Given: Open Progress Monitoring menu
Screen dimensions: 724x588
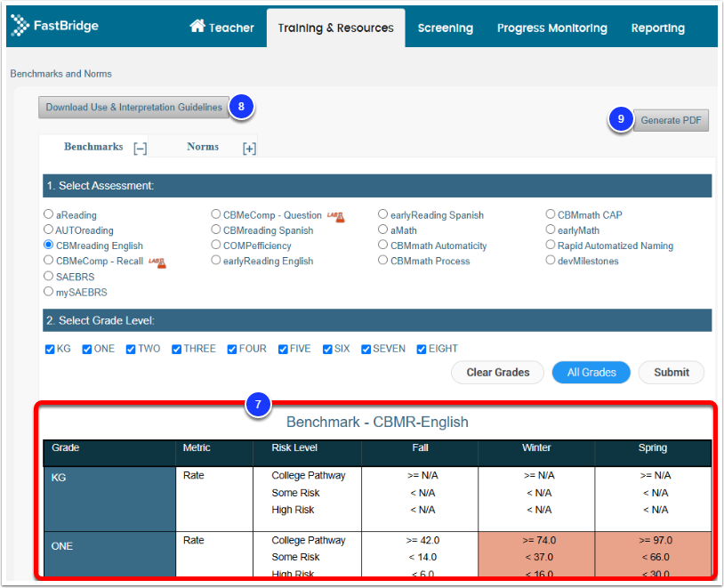Looking at the screenshot, I should (x=551, y=28).
